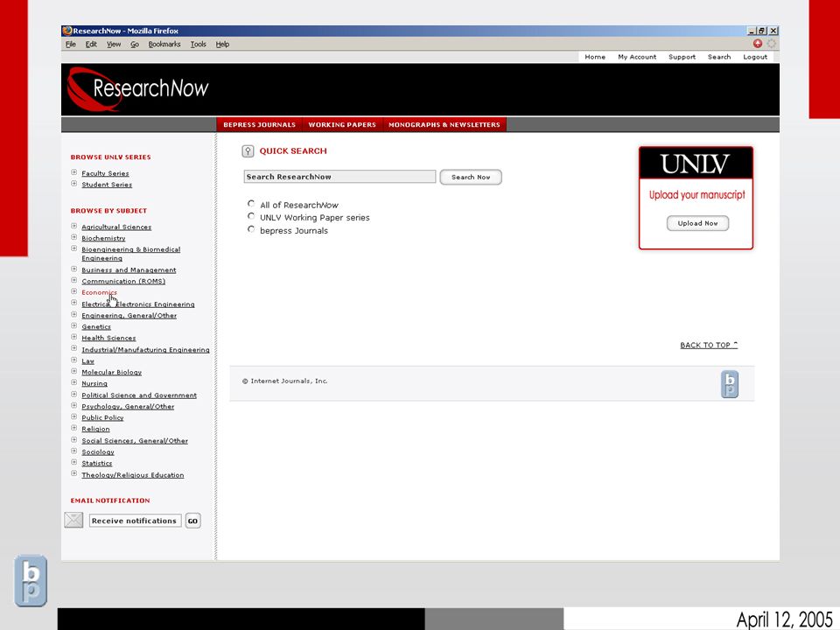
Task: Open the Engineering, General/Other link
Action: pyautogui.click(x=129, y=316)
